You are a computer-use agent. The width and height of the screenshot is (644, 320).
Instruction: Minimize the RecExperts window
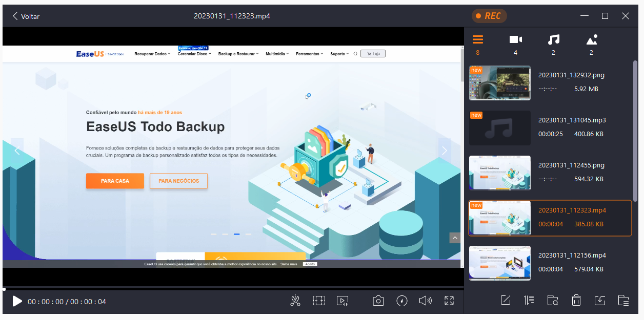coord(585,16)
